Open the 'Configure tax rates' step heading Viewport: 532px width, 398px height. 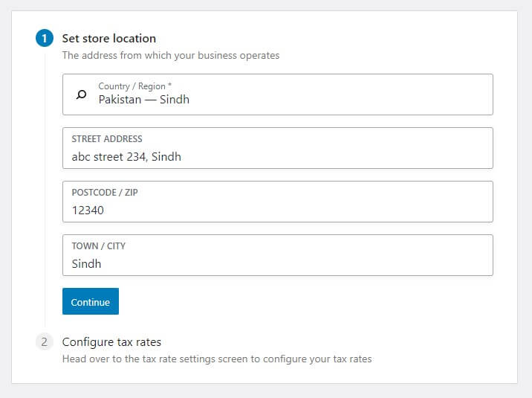111,342
